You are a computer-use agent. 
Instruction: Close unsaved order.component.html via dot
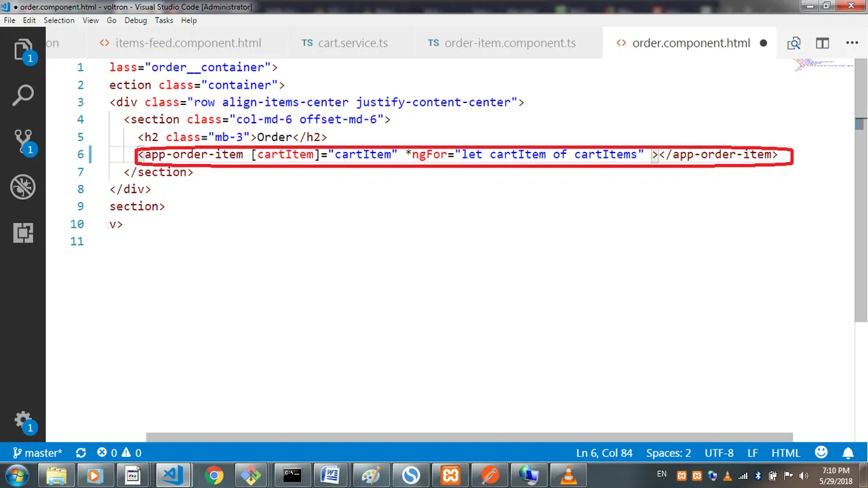764,43
